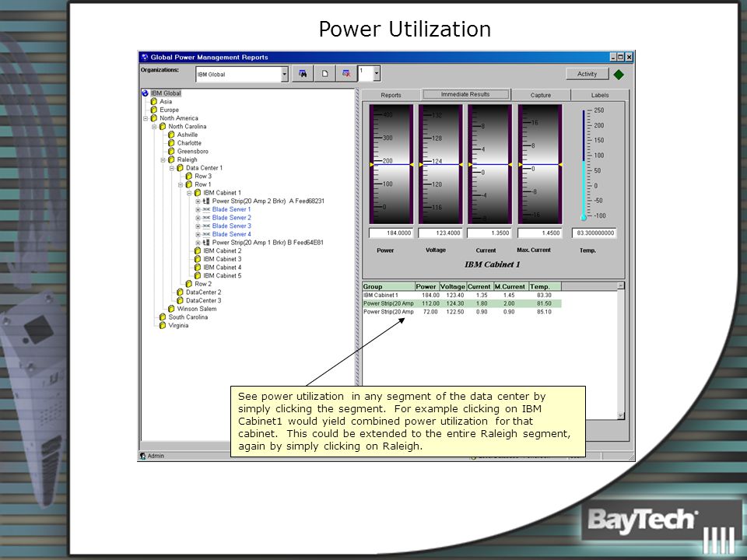Sort table by Group column header
The width and height of the screenshot is (747, 560).
388,287
